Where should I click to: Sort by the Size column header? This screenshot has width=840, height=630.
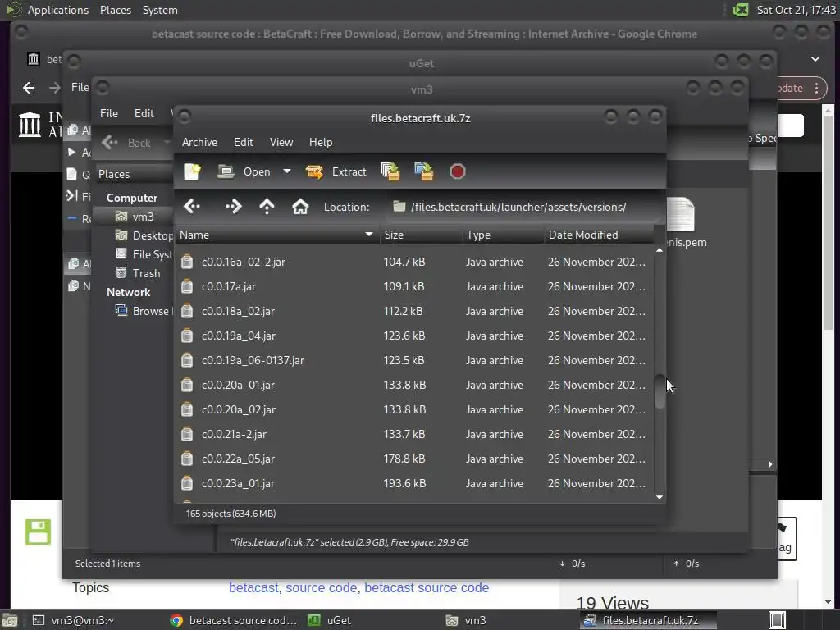coord(421,235)
